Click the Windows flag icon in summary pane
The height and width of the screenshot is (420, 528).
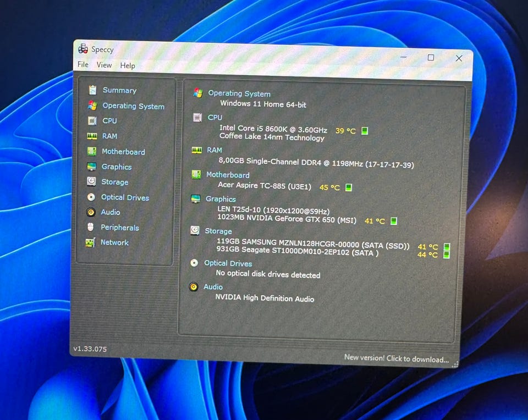198,92
